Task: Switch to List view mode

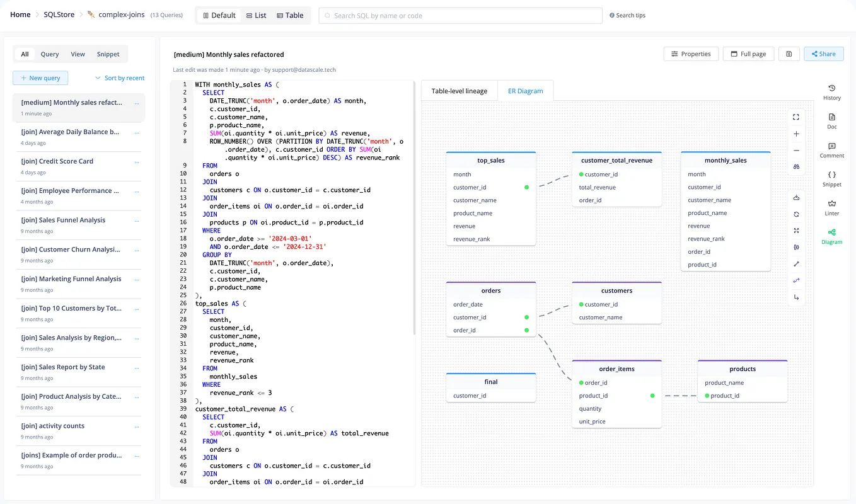Action: click(x=256, y=15)
